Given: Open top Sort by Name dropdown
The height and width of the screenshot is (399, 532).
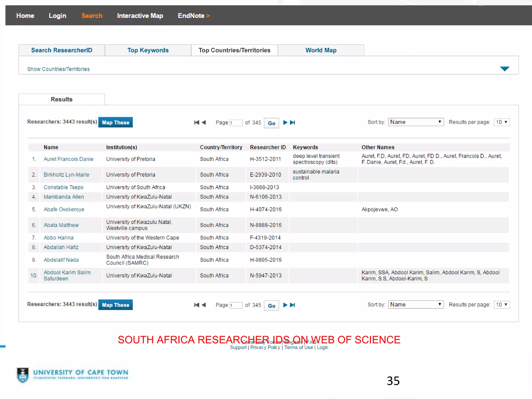Looking at the screenshot, I should [x=416, y=122].
